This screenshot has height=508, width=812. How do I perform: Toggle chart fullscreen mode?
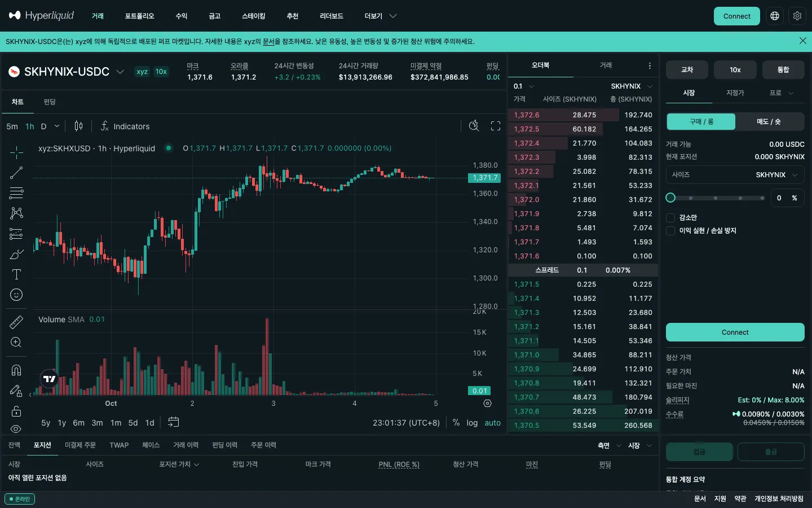point(496,126)
